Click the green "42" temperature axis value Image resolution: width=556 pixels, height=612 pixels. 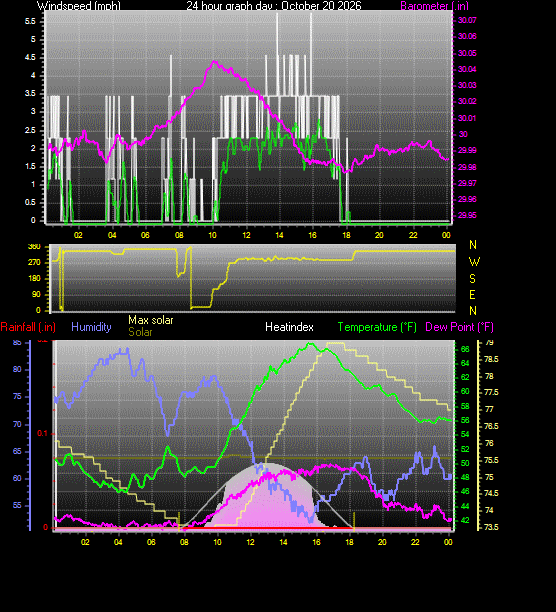click(465, 521)
